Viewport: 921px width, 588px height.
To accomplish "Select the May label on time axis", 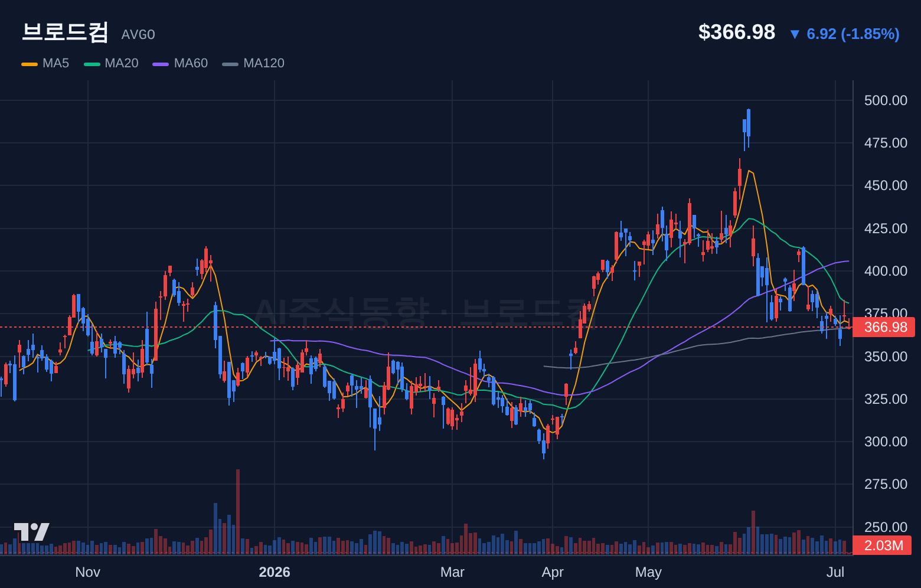I will pos(648,572).
